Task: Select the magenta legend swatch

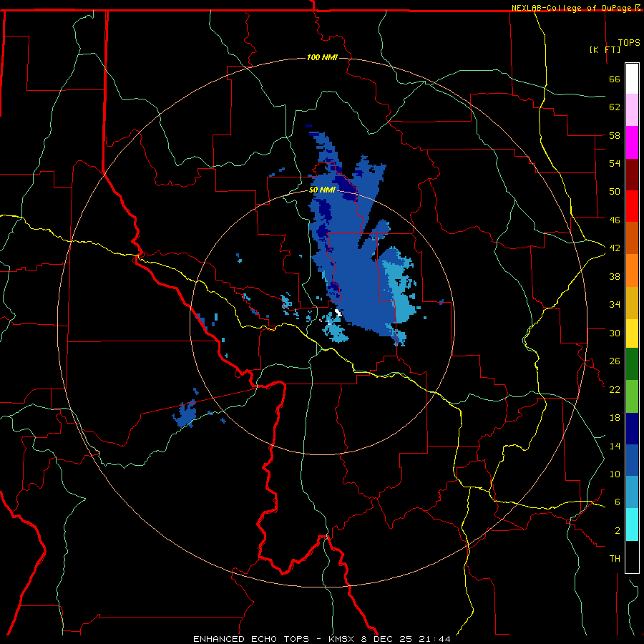Action: click(632, 142)
